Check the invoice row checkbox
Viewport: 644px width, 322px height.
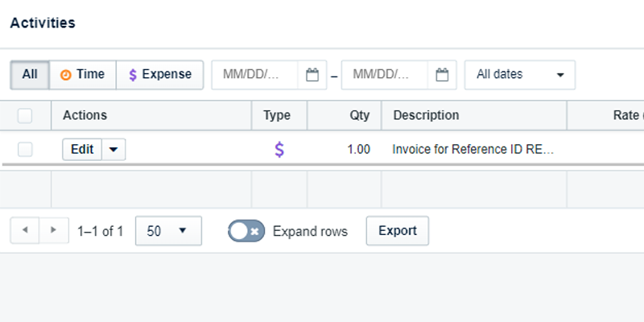point(25,149)
